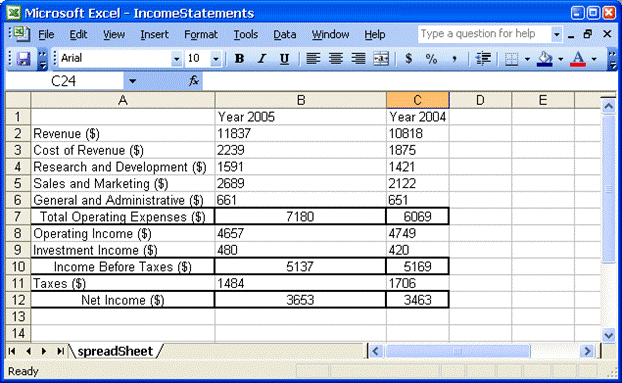Click the formula bar input area

click(x=409, y=81)
